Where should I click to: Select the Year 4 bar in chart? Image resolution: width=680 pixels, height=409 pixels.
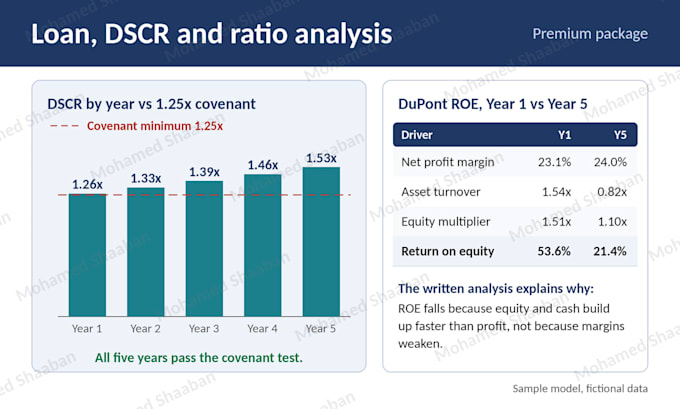point(263,245)
